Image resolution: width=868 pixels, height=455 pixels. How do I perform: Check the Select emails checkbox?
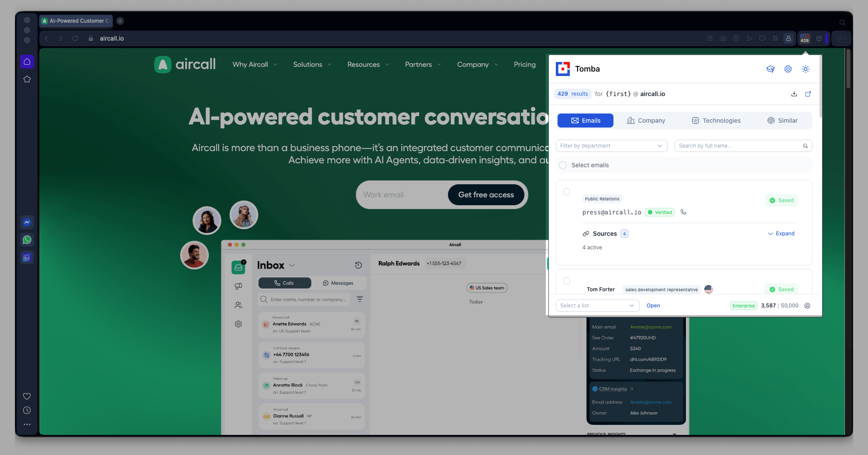563,165
